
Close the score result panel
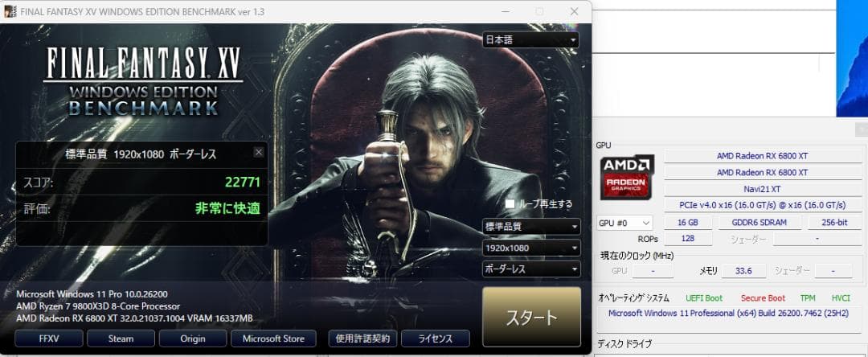(258, 152)
